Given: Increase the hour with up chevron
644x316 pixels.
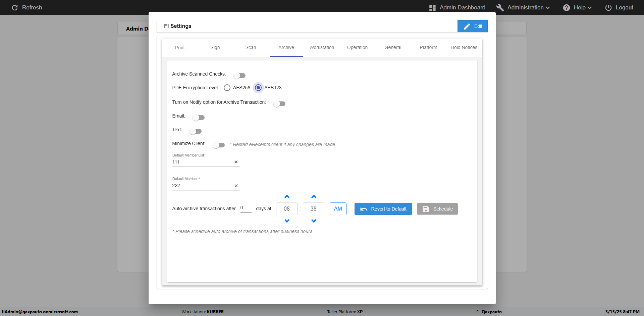Looking at the screenshot, I should [287, 196].
